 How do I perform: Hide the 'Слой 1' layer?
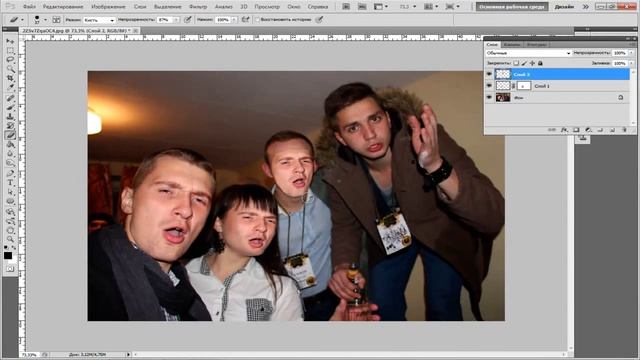tap(489, 86)
